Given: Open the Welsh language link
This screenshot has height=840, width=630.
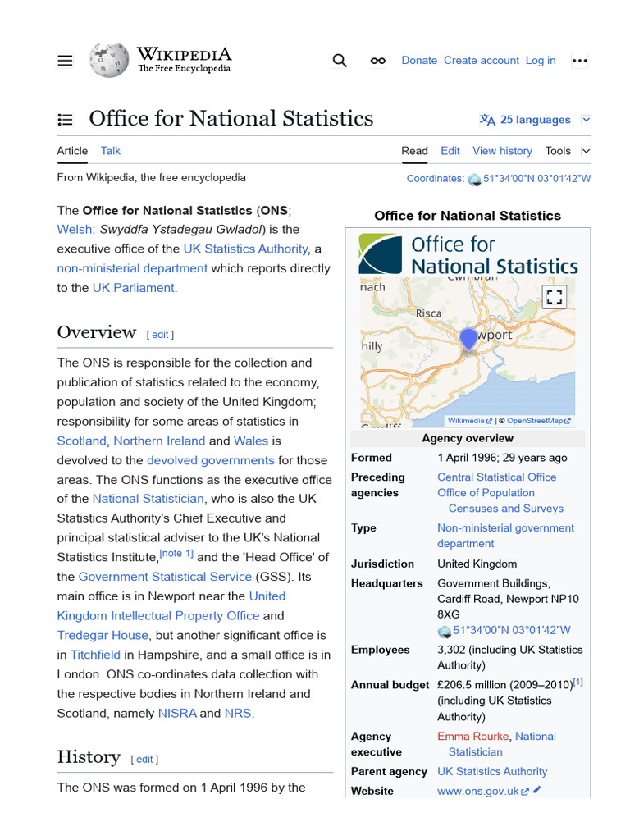Looking at the screenshot, I should click(75, 230).
